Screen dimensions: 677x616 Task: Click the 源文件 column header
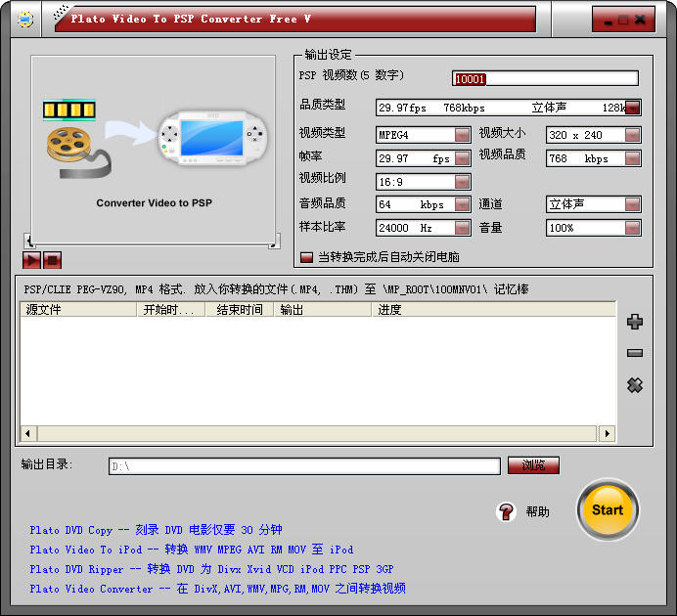point(78,310)
